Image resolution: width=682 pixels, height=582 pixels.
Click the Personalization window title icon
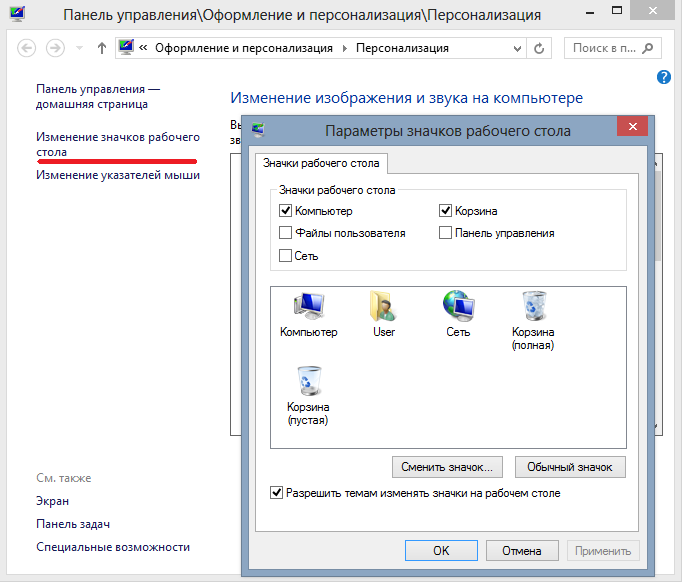coord(17,14)
